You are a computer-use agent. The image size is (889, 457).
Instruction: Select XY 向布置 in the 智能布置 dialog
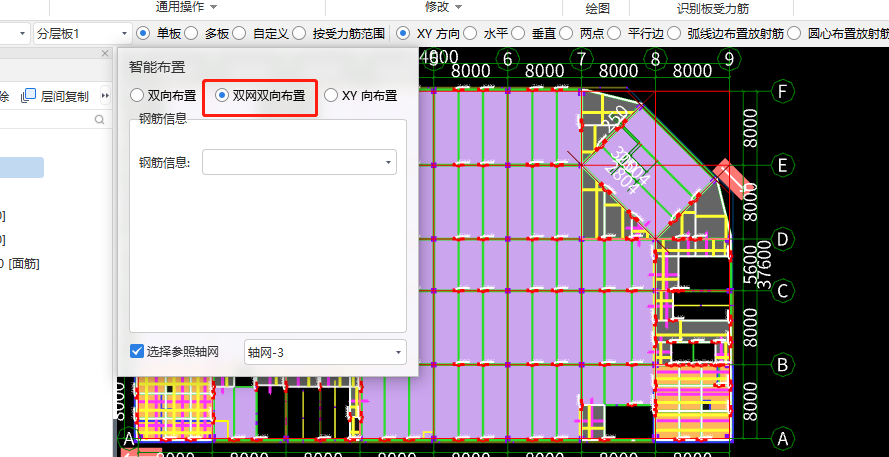click(x=331, y=95)
